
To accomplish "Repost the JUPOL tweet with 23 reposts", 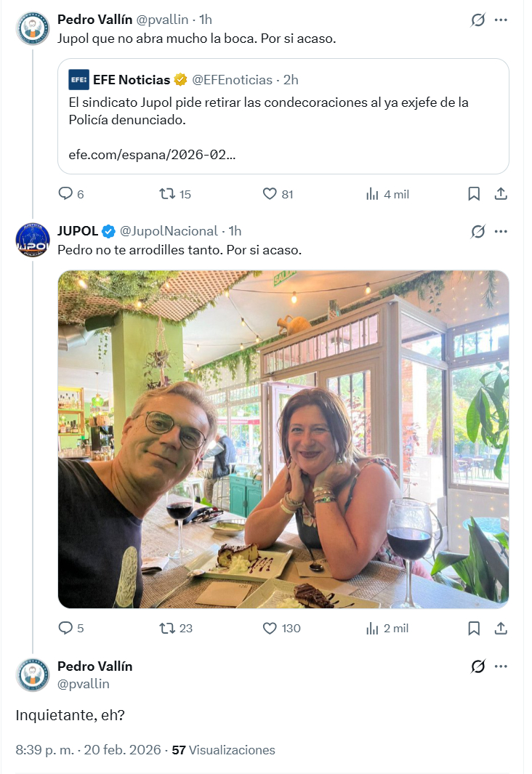I will [x=167, y=628].
